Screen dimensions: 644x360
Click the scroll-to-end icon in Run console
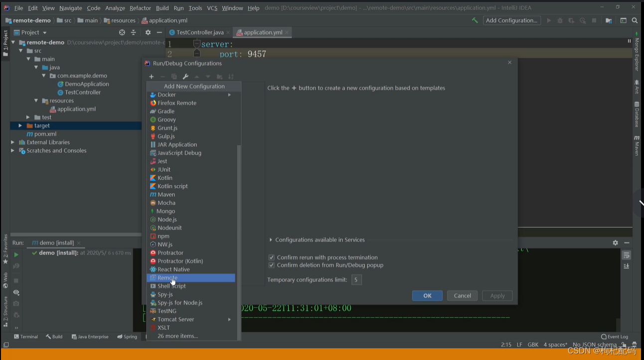[x=627, y=266]
